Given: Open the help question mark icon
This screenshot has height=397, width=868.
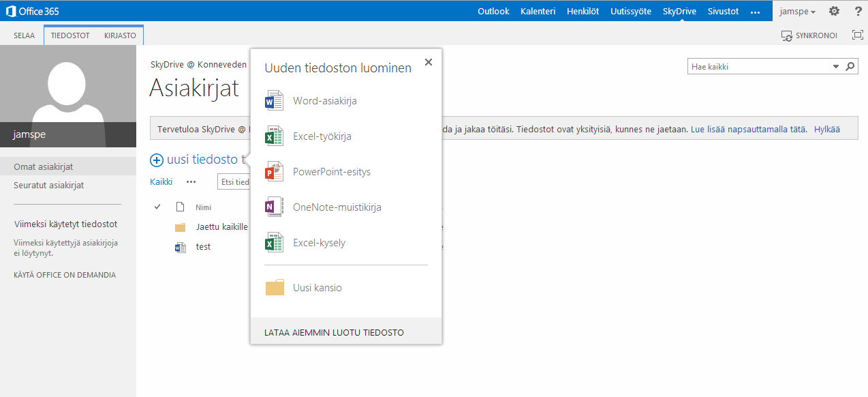Looking at the screenshot, I should (858, 11).
